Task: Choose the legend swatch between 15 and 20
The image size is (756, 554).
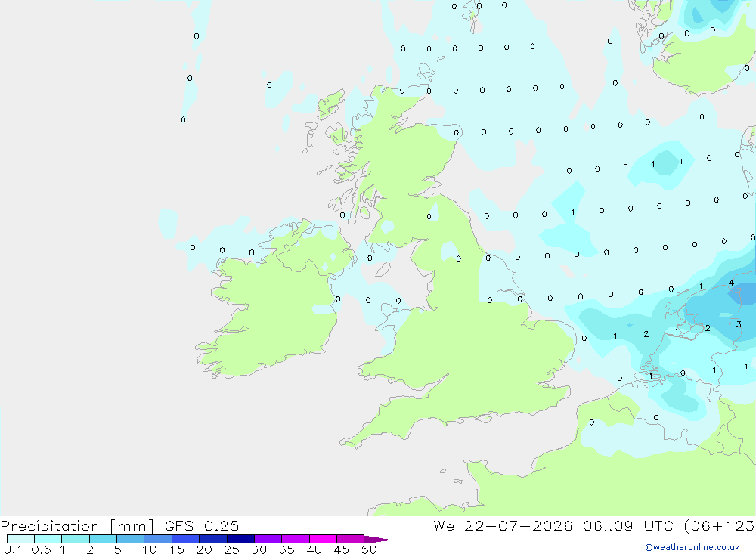Action: 186,539
